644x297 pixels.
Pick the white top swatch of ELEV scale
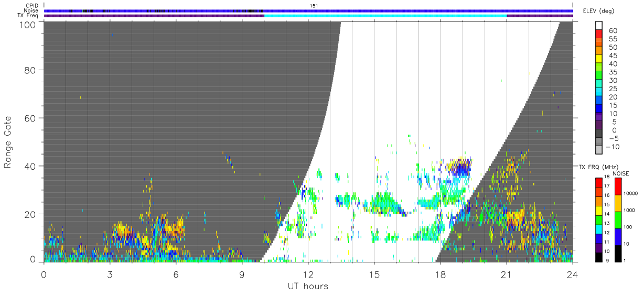tap(599, 26)
